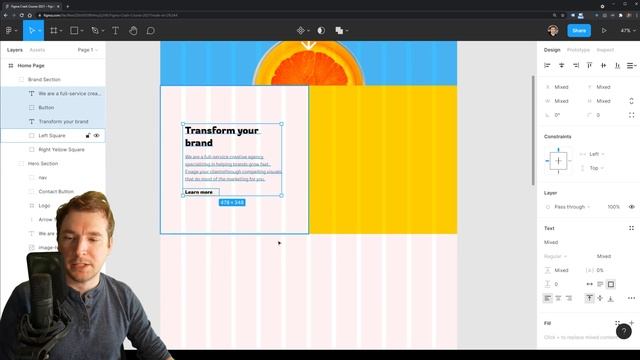Toggle independent corners icon
The height and width of the screenshot is (360, 640).
pyautogui.click(x=631, y=115)
